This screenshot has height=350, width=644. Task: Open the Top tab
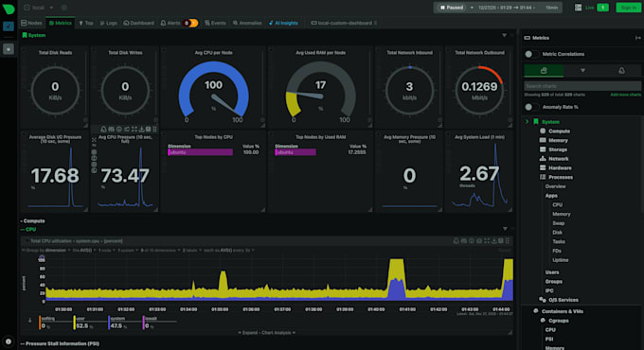(x=86, y=23)
